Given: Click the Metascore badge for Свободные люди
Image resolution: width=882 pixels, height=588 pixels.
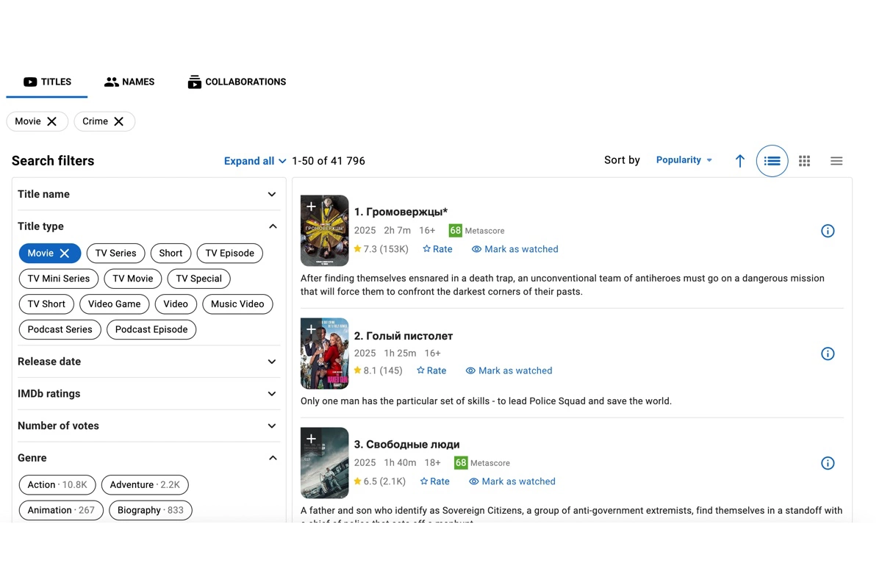Looking at the screenshot, I should [461, 463].
